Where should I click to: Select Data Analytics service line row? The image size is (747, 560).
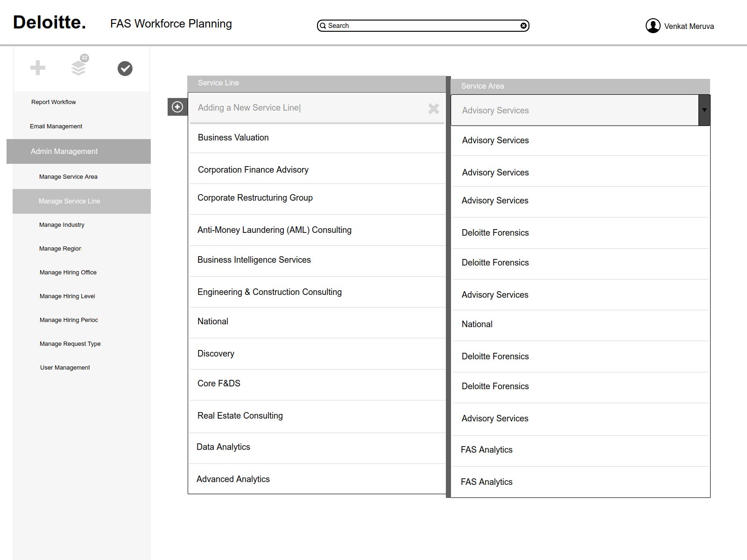[317, 447]
